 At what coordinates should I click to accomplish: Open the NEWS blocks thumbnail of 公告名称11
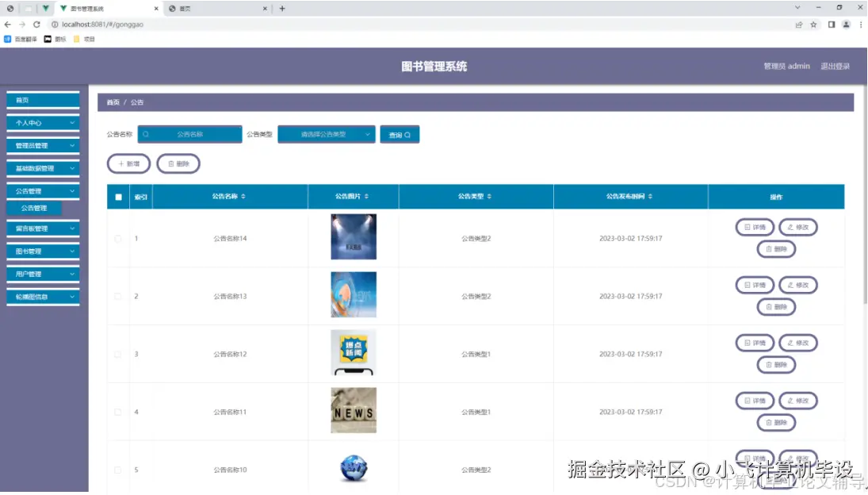click(354, 410)
